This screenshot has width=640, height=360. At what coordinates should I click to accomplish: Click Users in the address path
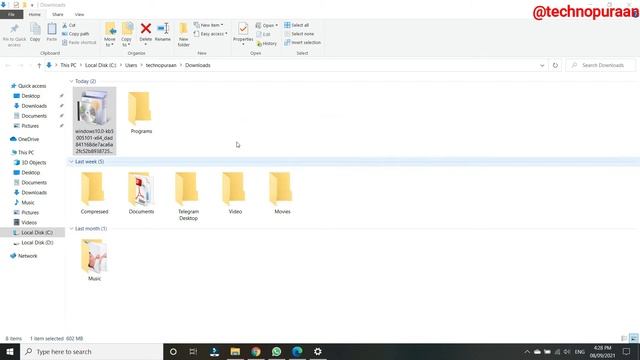pos(131,65)
